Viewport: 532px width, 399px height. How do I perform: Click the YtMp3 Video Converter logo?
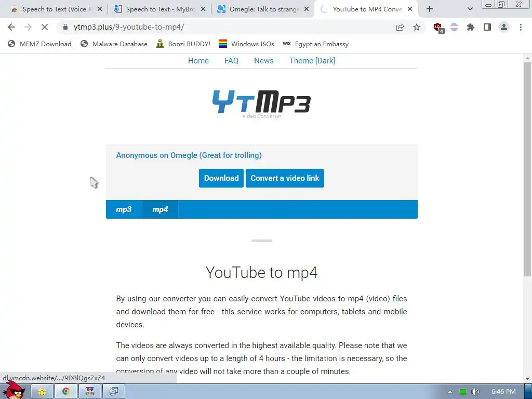262,104
